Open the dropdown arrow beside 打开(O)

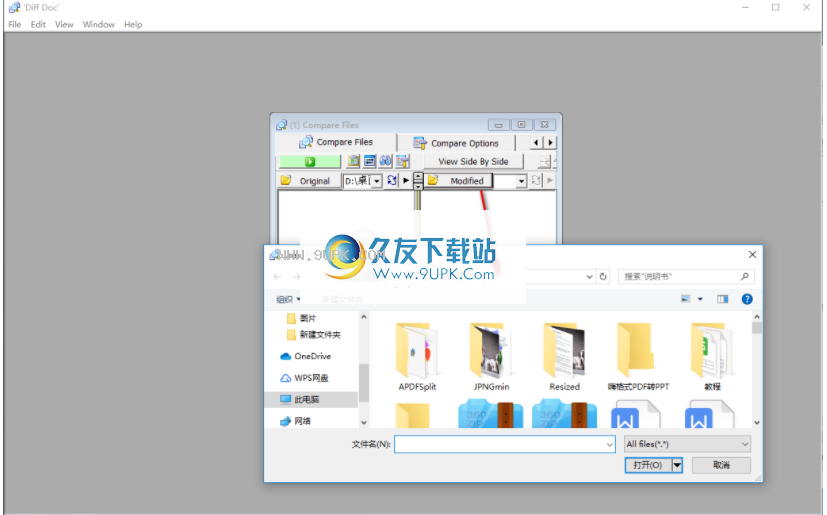tap(677, 465)
